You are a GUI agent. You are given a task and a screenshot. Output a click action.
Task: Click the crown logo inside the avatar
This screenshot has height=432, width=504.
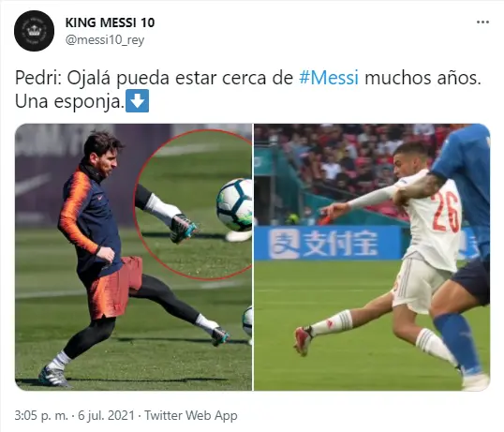pyautogui.click(x=34, y=31)
